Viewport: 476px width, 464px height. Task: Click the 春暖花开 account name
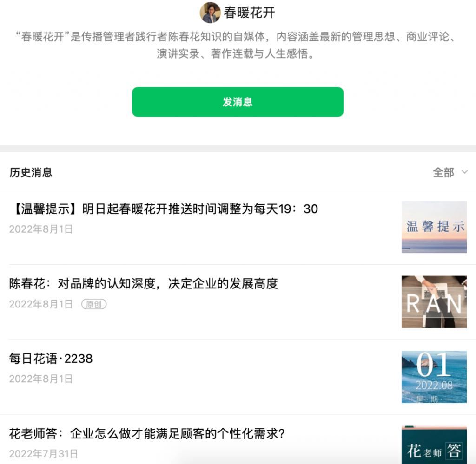click(249, 13)
